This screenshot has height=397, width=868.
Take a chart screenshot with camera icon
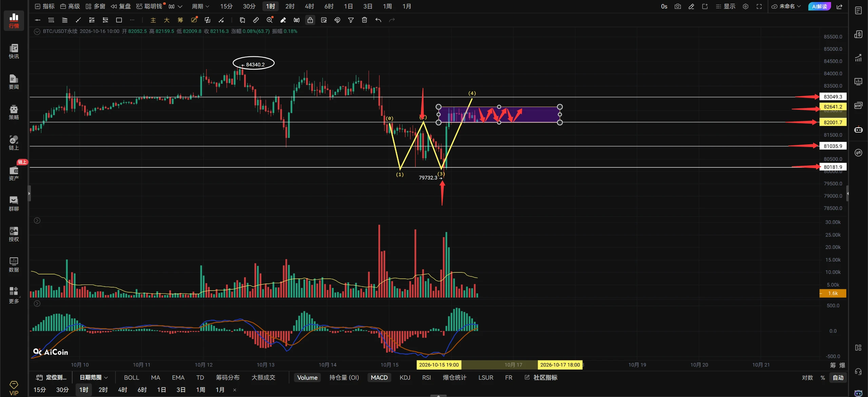click(x=678, y=6)
